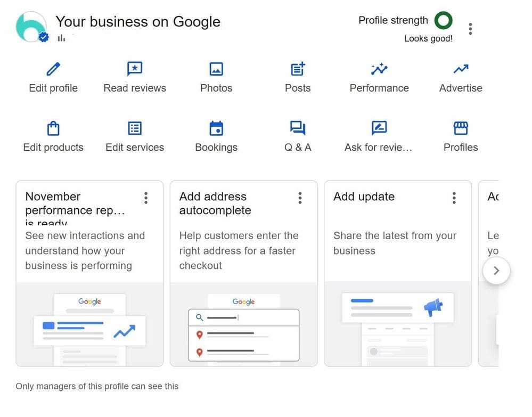Open Ask for reviews panel
This screenshot has height=417, width=532.
379,128
